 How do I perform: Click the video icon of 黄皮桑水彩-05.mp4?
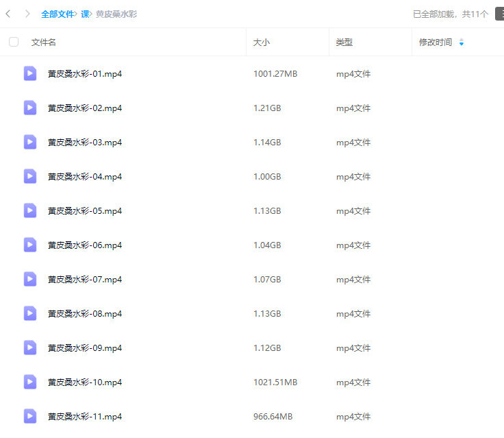coord(30,210)
